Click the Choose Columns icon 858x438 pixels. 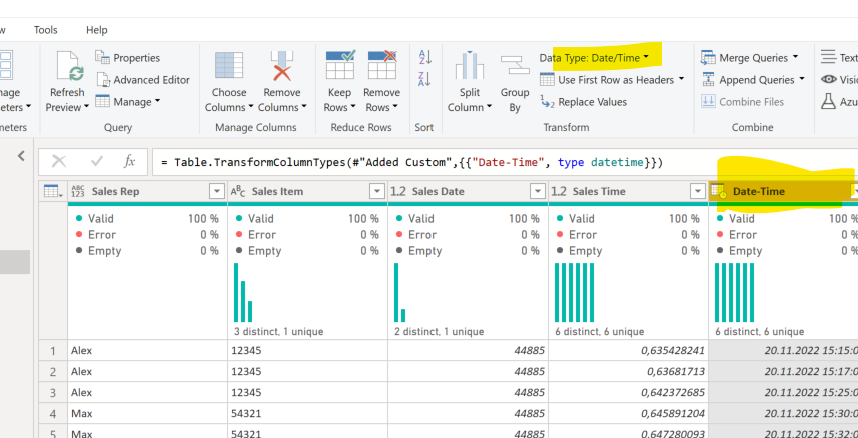(229, 66)
